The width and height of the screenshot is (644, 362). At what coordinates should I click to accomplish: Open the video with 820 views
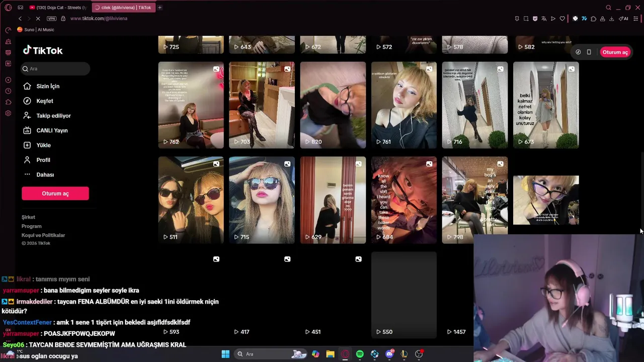(x=333, y=105)
